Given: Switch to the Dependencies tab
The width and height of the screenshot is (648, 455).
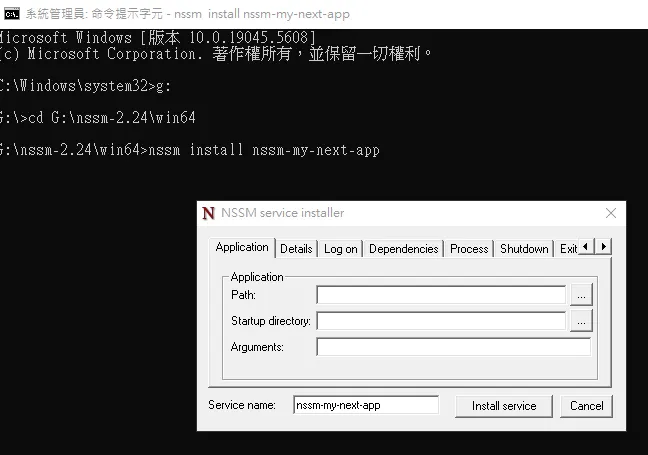Looking at the screenshot, I should 403,249.
